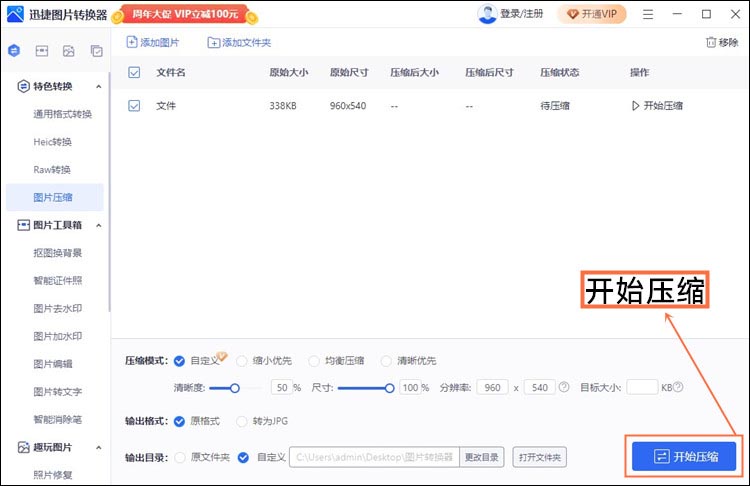
Task: Click the 待压缩 status cell
Action: point(555,106)
